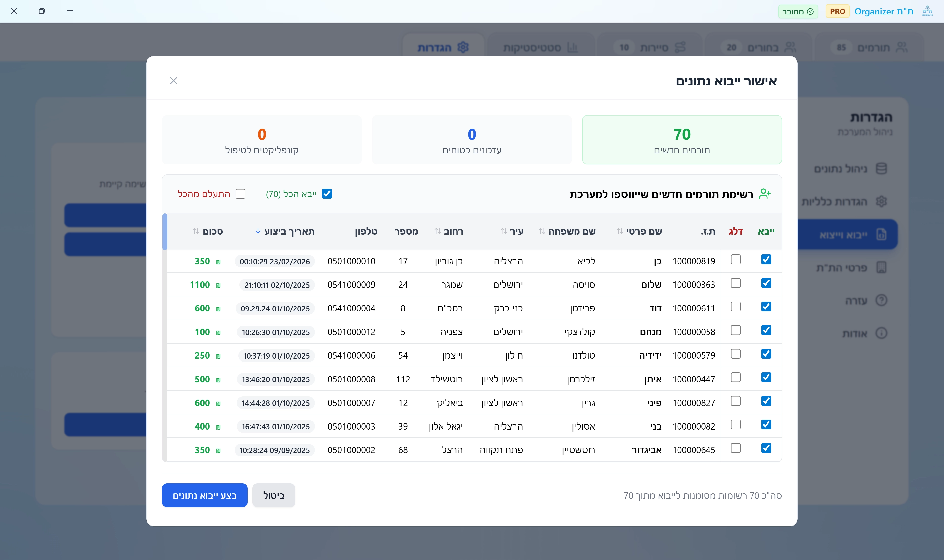Viewport: 944px width, 560px height.
Task: Close the import confirmation dialog with X
Action: (x=173, y=80)
